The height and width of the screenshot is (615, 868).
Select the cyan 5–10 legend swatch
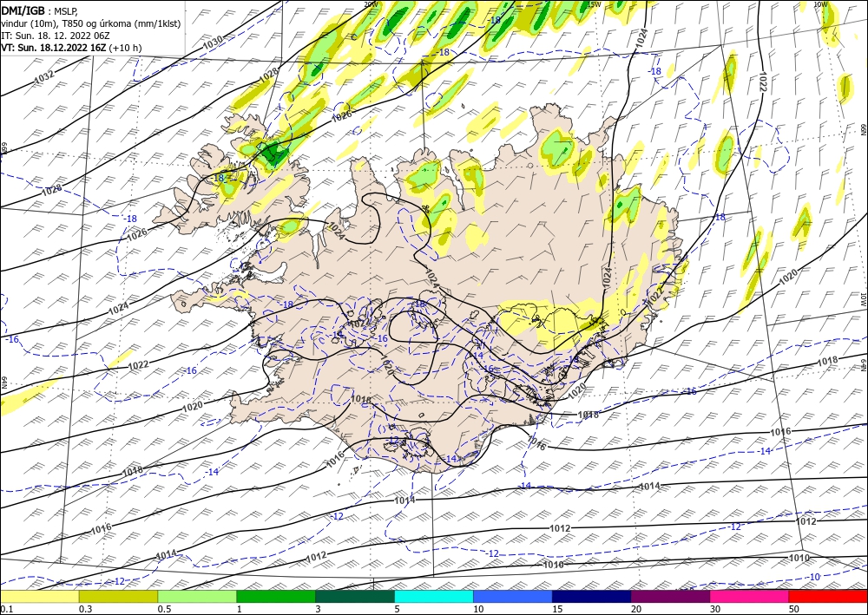coord(434,596)
